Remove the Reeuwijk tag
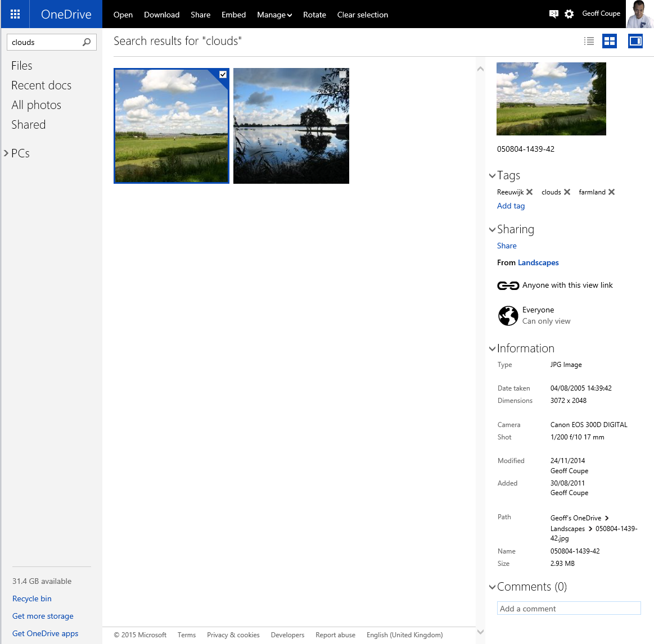654x644 pixels. click(x=529, y=192)
